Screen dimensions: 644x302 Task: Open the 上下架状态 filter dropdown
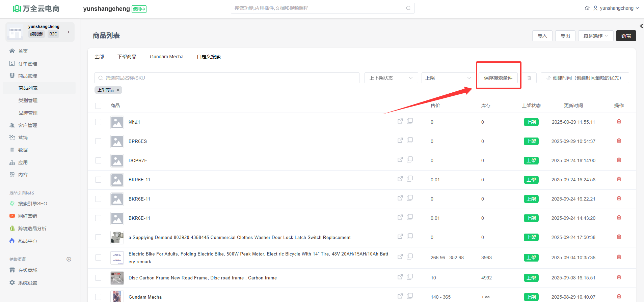[x=391, y=78]
